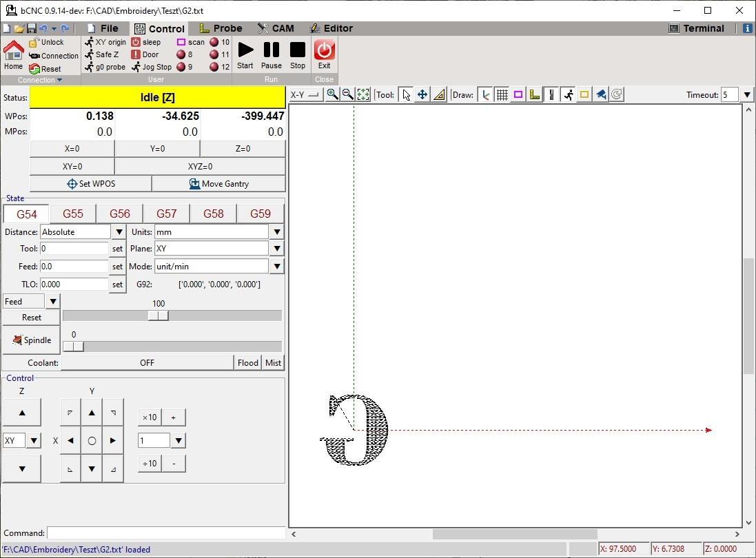Click the redo arrow icon

65,28
